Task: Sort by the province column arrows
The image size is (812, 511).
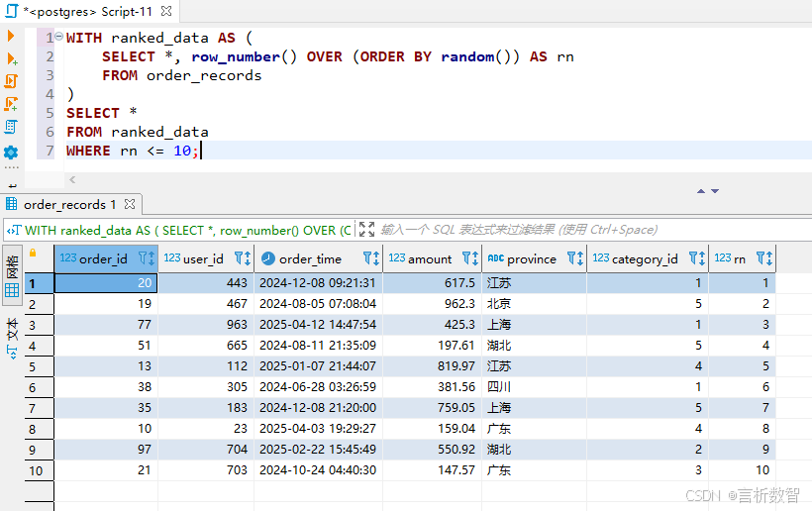Action: [x=580, y=257]
